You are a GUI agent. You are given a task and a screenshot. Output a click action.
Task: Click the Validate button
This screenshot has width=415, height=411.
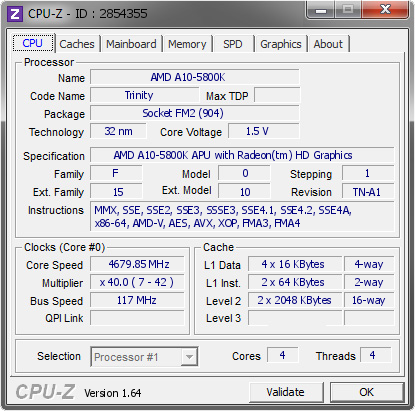click(286, 392)
